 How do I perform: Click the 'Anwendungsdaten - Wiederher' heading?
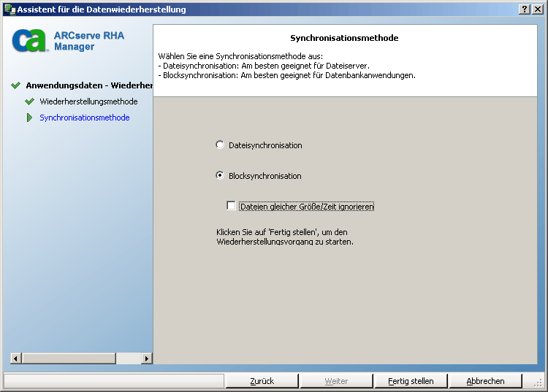click(89, 85)
